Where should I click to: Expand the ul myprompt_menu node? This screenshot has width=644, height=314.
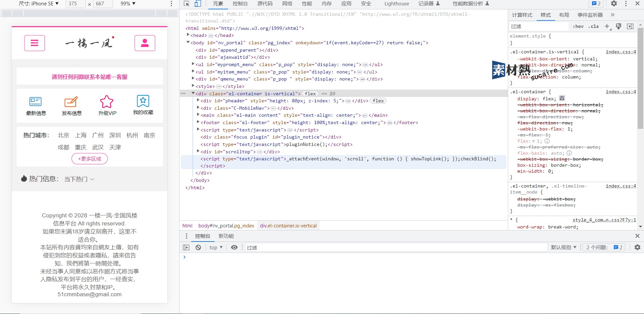tap(193, 64)
